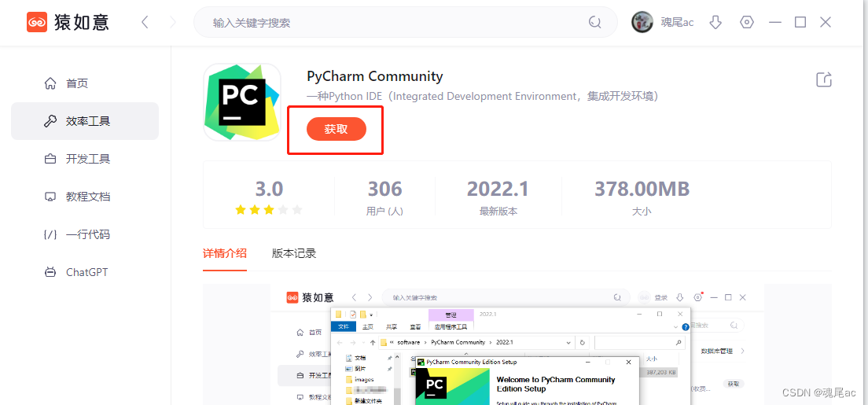Open 首页 in the sidebar
868x405 pixels.
(x=85, y=83)
